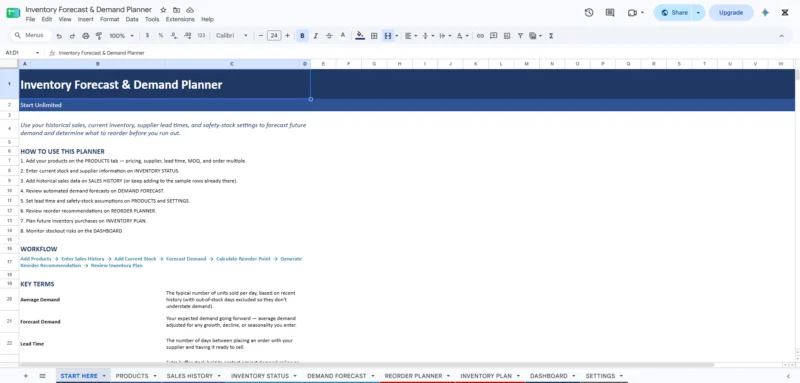The width and height of the screenshot is (800, 383).
Task: Open the text color picker
Action: coord(343,36)
